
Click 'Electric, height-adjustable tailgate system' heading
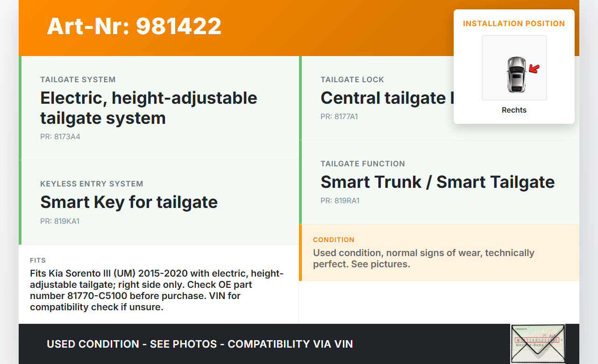[149, 108]
